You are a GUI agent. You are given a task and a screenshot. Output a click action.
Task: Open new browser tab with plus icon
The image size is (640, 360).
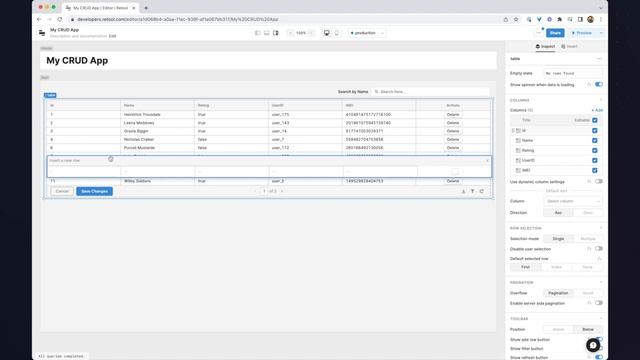click(x=146, y=8)
